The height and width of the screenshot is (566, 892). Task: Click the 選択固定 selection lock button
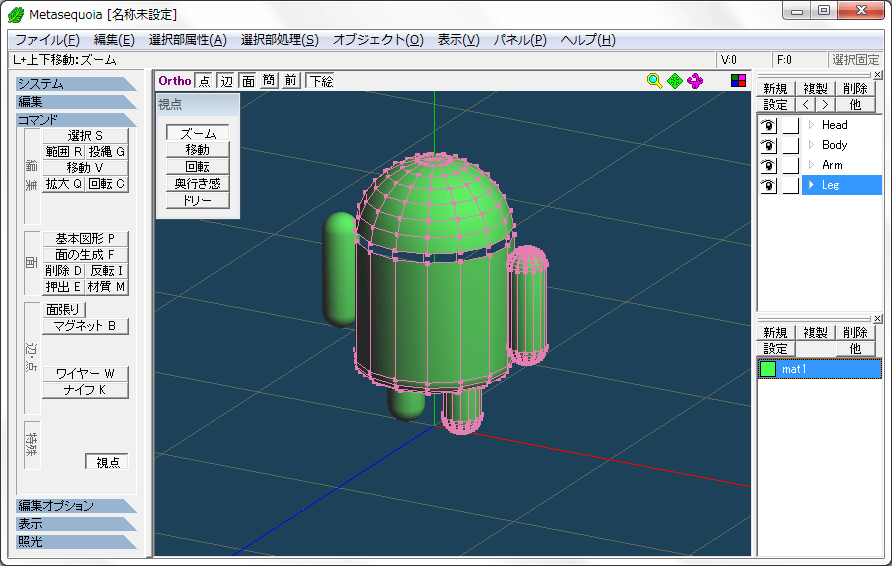[855, 60]
